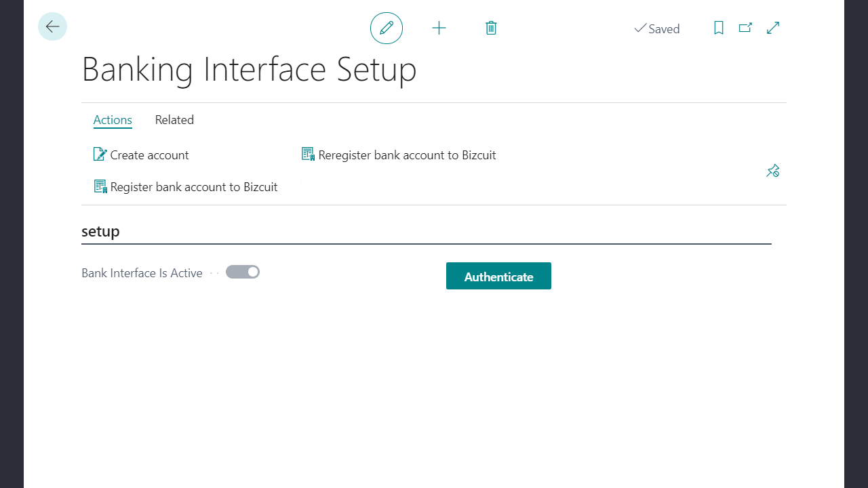Open page in new window icon

[745, 28]
